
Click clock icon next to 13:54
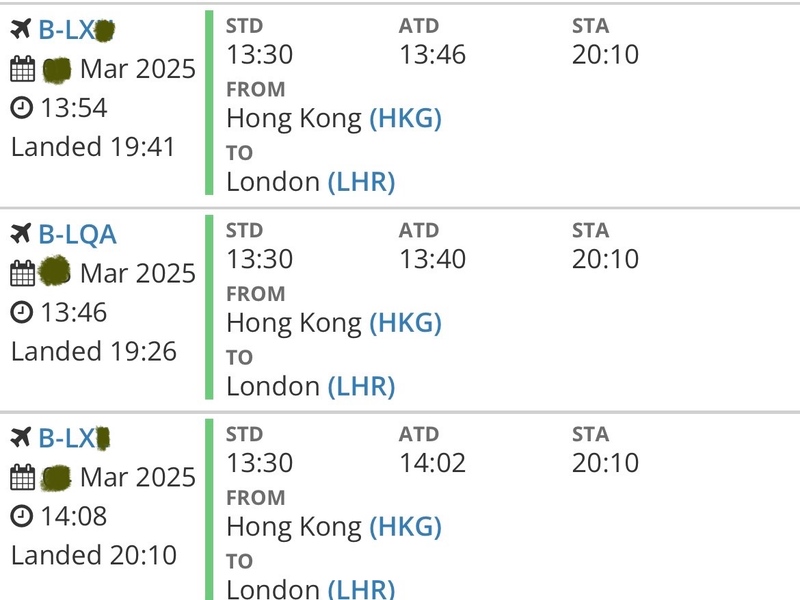click(21, 108)
